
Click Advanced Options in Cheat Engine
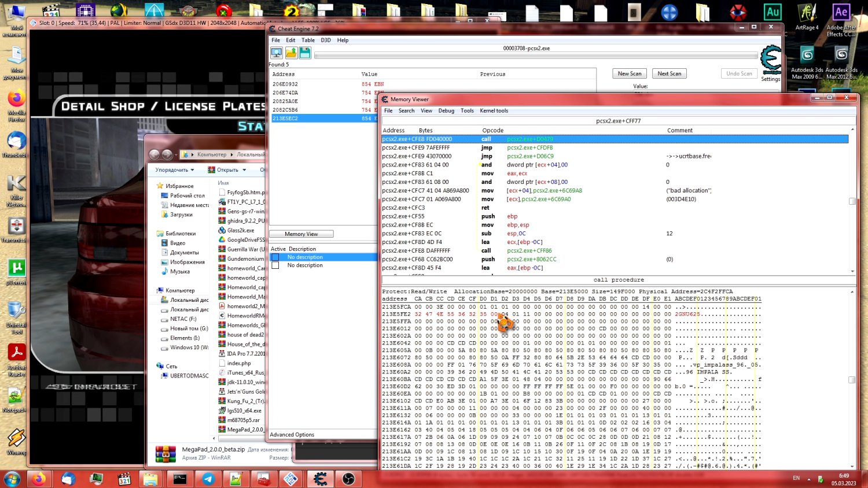point(292,435)
